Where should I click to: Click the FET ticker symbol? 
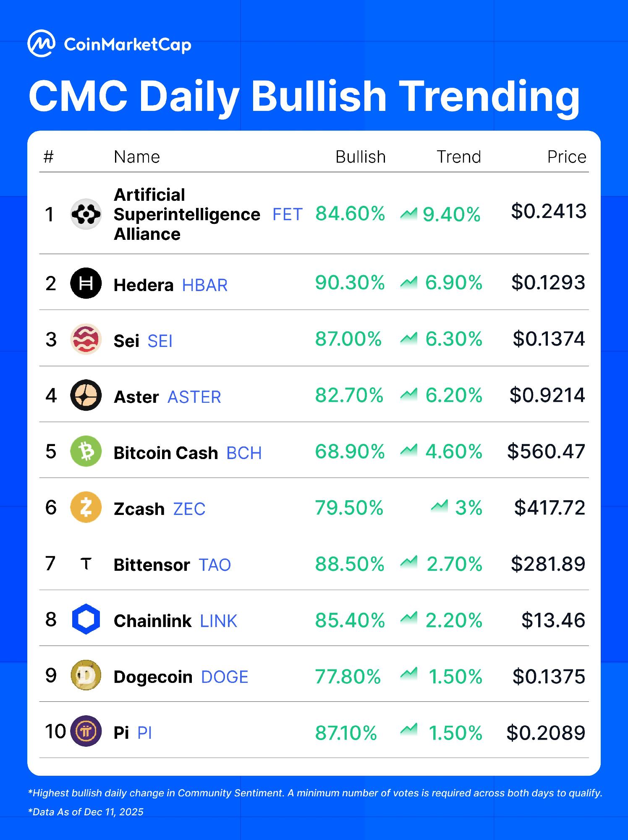[x=287, y=215]
